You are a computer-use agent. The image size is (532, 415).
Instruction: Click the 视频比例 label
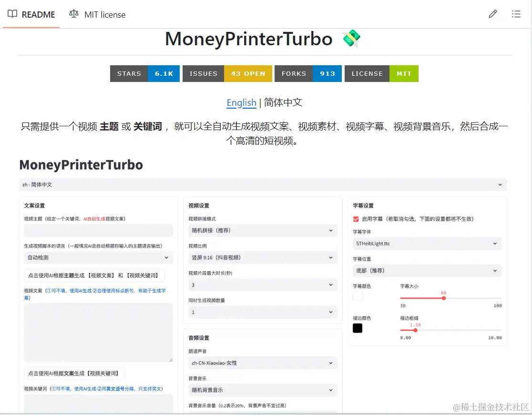coord(197,246)
